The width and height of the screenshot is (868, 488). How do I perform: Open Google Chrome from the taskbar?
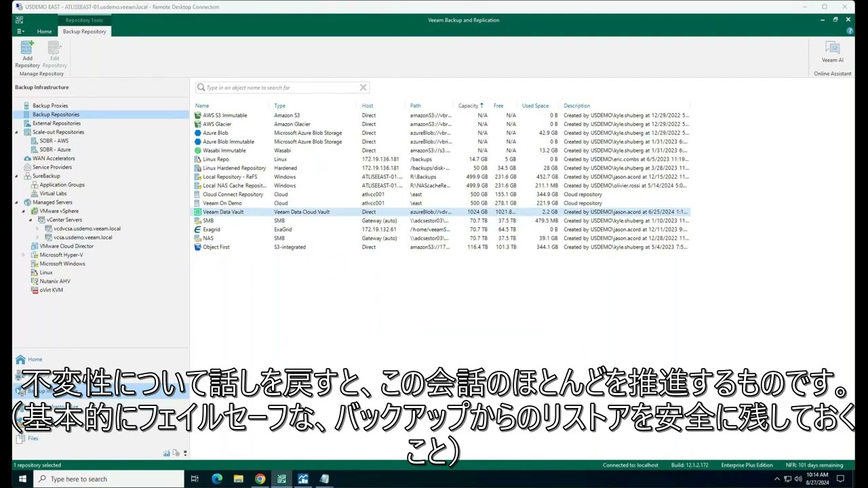click(260, 479)
